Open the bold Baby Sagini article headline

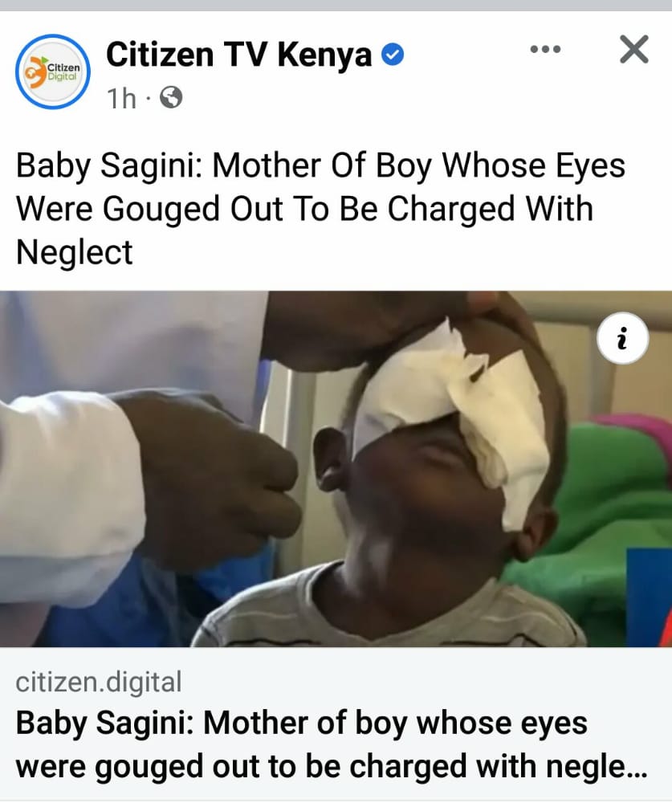click(327, 745)
